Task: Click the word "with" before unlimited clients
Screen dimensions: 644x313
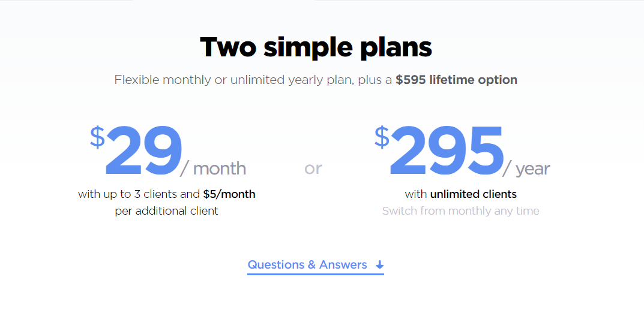Action: click(416, 194)
